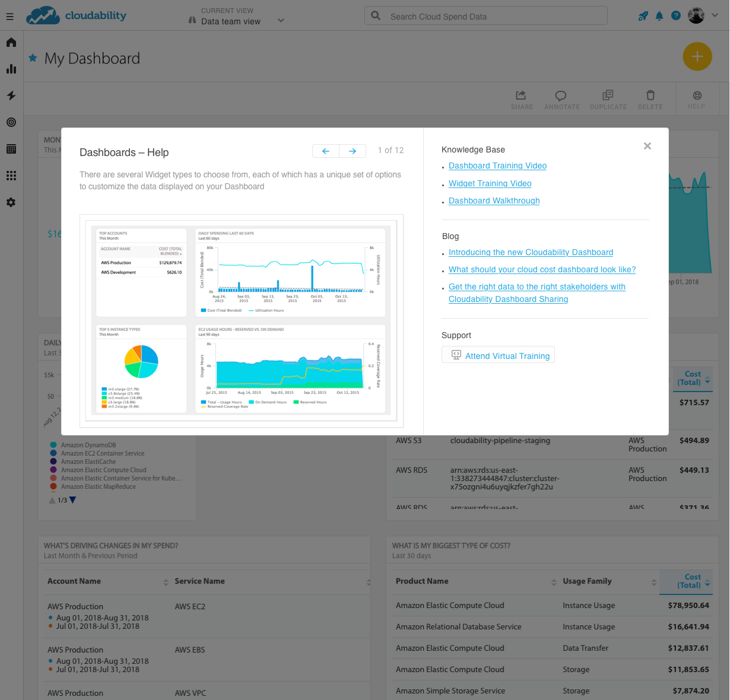Select the $12,837.61 Data Transfer cost
Screen dimensions: 730x700
pyautogui.click(x=688, y=648)
